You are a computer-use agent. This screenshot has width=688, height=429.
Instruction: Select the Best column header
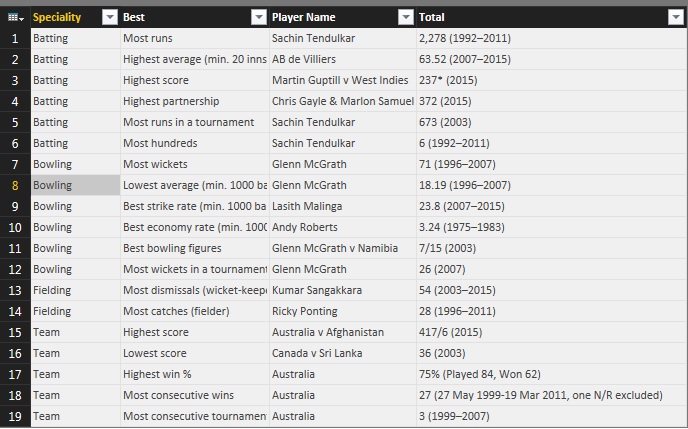180,17
